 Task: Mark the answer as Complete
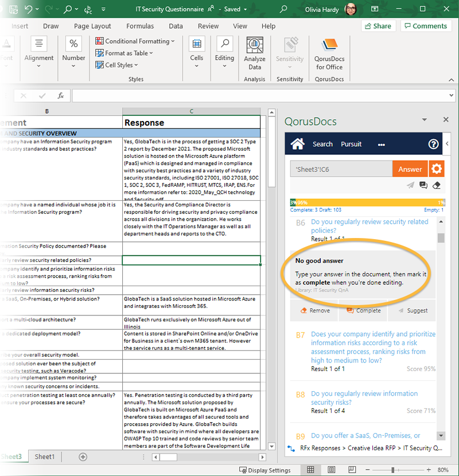click(x=363, y=310)
